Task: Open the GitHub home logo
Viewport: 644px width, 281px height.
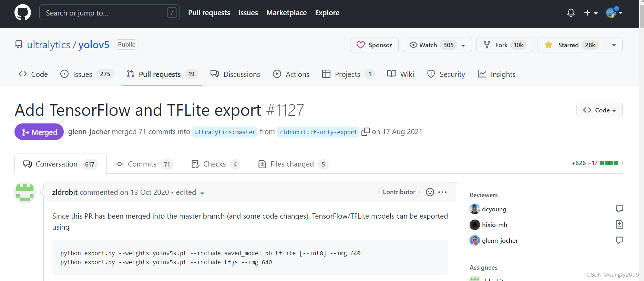Action: pyautogui.click(x=23, y=13)
